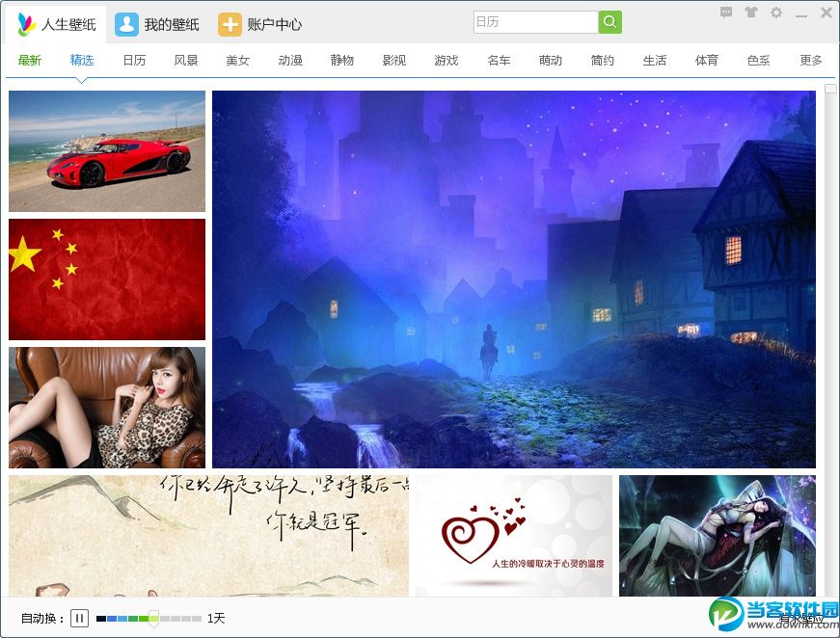Open the red sports car wallpaper
The width and height of the screenshot is (840, 638).
107,151
